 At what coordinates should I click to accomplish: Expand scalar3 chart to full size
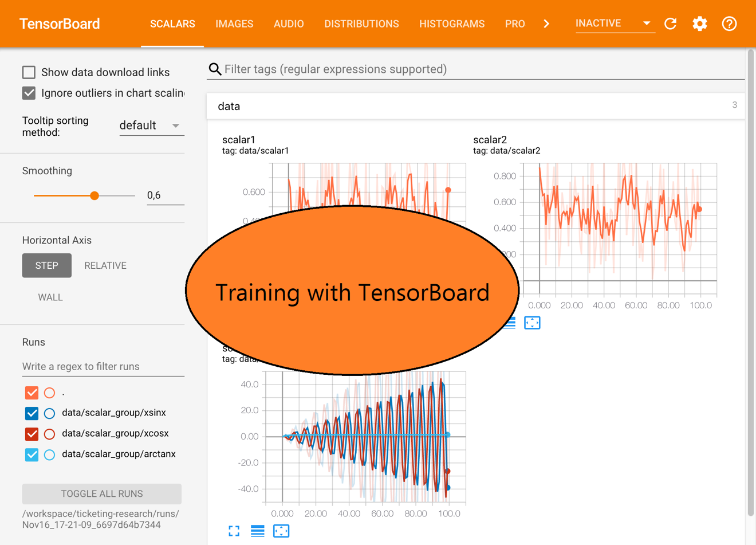234,531
